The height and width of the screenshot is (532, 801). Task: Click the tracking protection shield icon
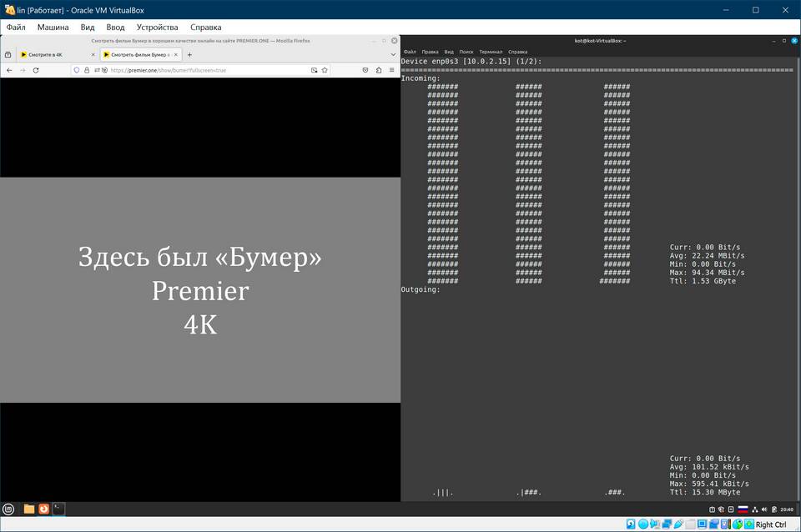click(x=77, y=70)
